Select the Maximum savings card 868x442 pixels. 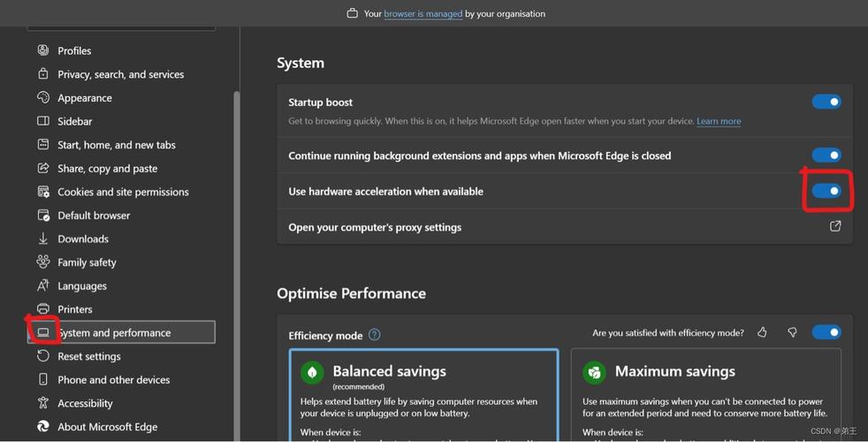(x=706, y=395)
